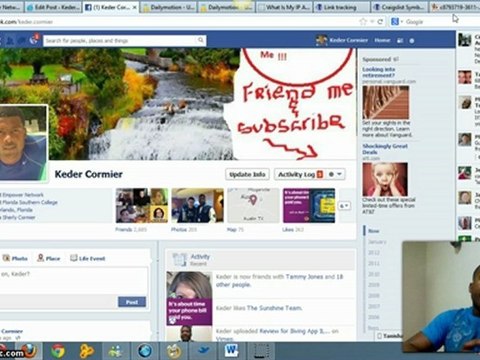Open green people taskbar icon

[x=115, y=351]
